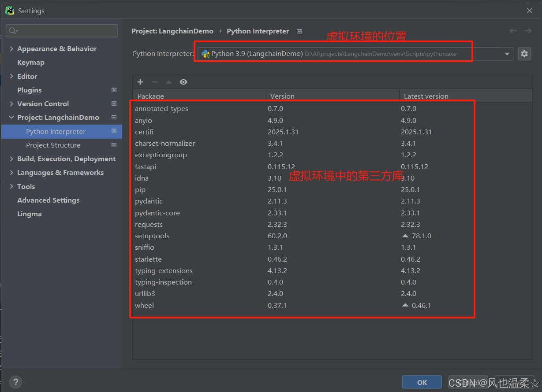Select the typing-extensions package row
Screen dimensions: 542x392
pos(333,270)
